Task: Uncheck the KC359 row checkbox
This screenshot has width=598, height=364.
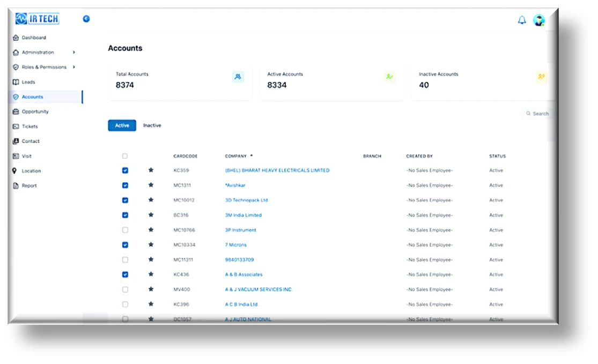Action: coord(125,170)
